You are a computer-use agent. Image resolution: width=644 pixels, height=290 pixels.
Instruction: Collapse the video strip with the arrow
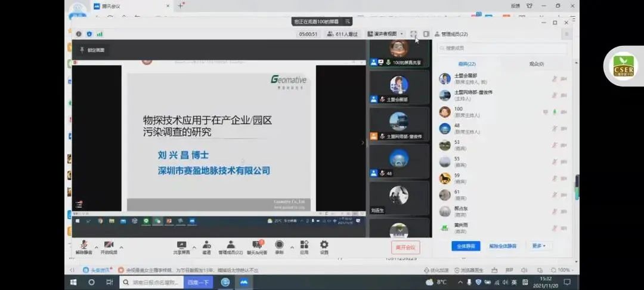point(363,143)
